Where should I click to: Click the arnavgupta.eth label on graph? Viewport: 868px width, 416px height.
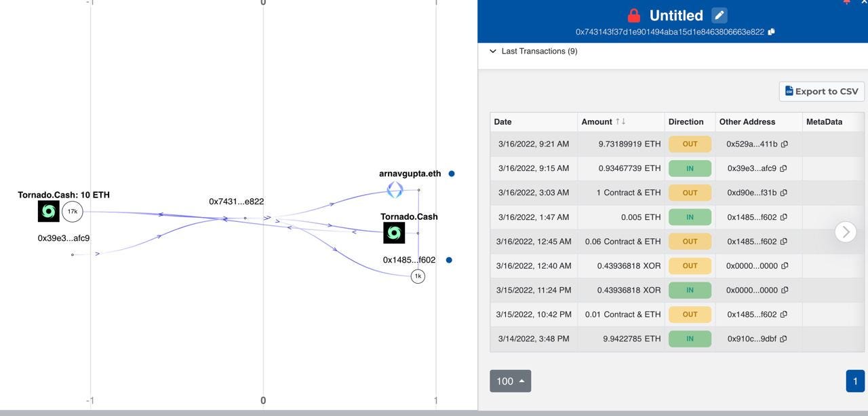(410, 173)
